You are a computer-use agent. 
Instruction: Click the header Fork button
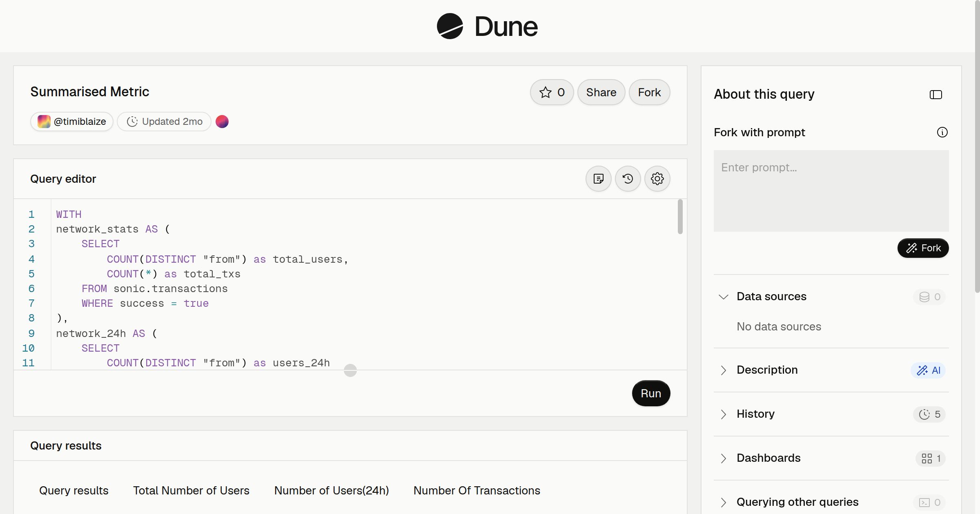649,92
